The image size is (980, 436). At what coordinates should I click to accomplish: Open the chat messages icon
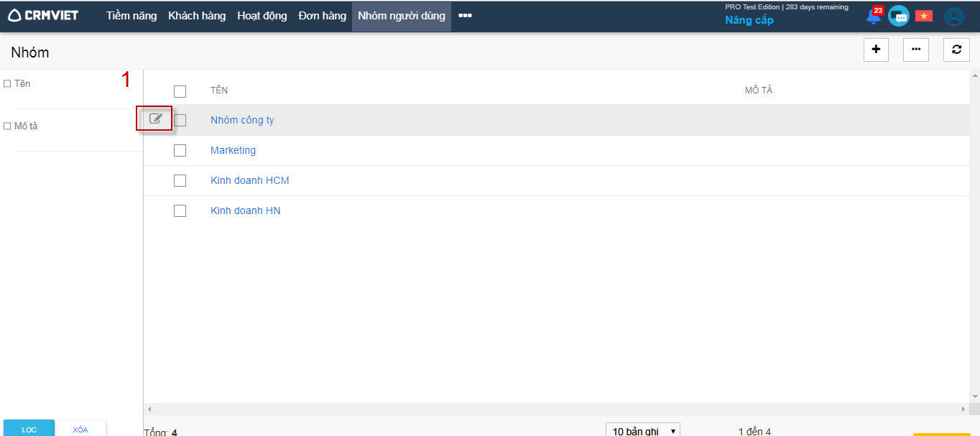coord(898,17)
